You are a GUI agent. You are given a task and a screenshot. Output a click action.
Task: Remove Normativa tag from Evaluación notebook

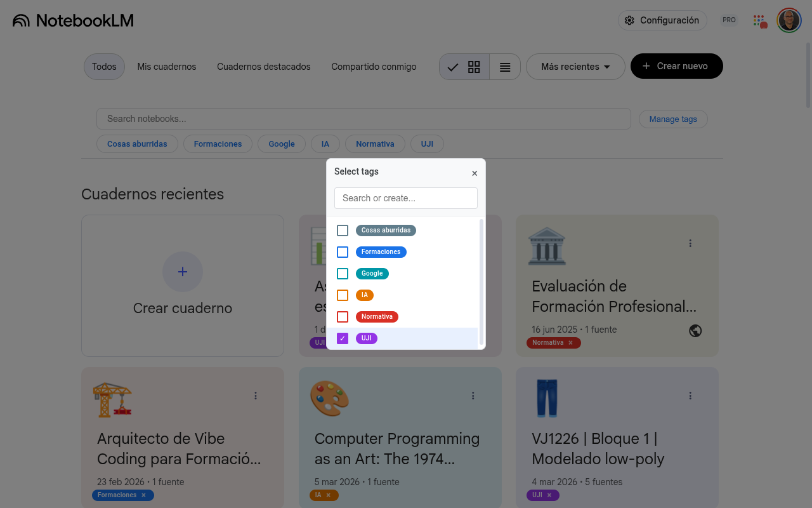tap(570, 343)
